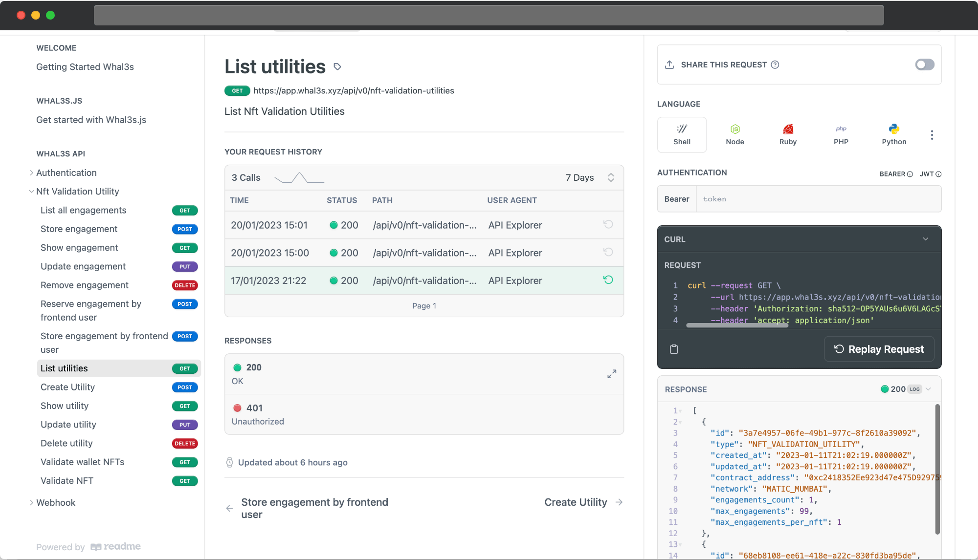
Task: Click the LOG badge in the response header
Action: (915, 389)
